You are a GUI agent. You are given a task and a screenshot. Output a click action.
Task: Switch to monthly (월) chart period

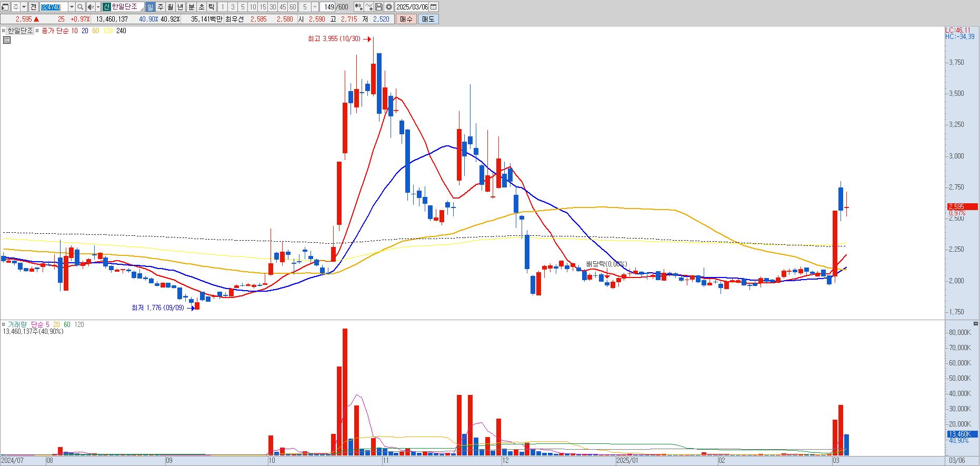tap(171, 7)
